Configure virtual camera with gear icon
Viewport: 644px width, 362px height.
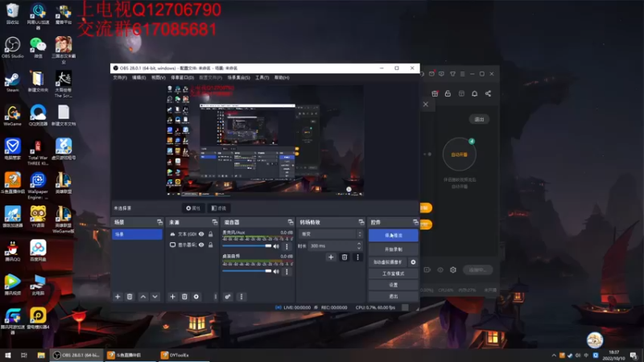click(413, 262)
